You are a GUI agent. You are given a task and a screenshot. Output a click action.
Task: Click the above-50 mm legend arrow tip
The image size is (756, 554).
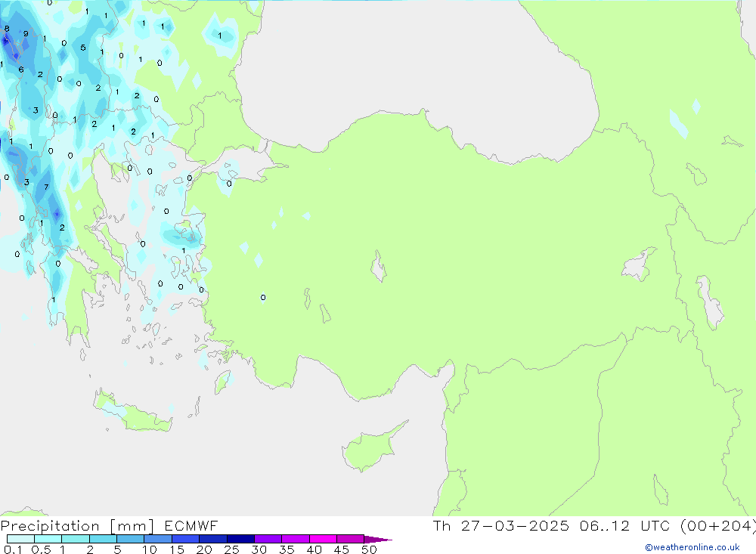pos(377,540)
